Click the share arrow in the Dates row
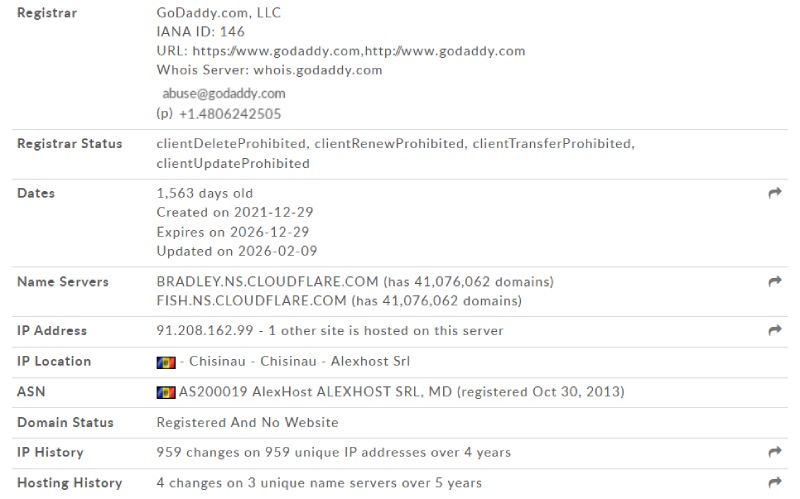This screenshot has height=499, width=800. (x=774, y=194)
